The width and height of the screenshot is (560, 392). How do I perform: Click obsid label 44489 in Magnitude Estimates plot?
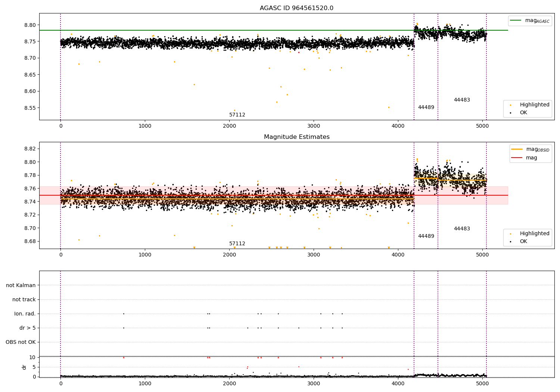pos(426,236)
